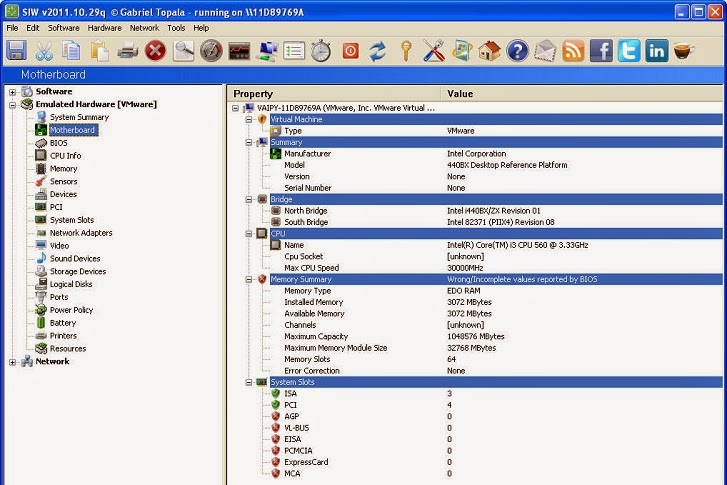
Task: Collapse the VAIPY-11D89769A root node
Action: 236,108
